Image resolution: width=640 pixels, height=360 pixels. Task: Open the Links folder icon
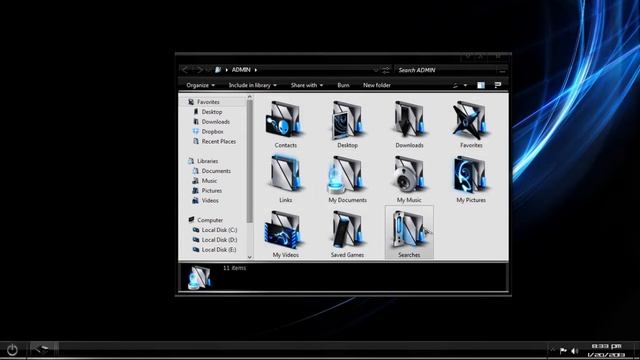(x=285, y=179)
